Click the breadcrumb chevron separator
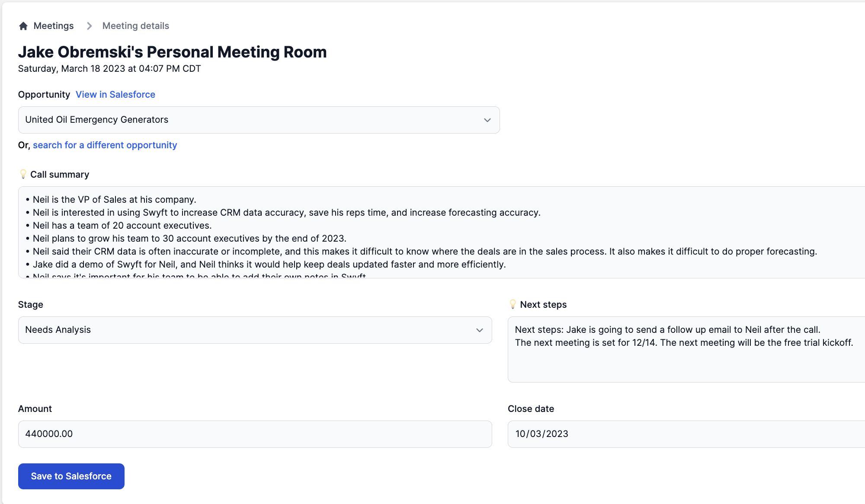This screenshot has height=504, width=865. click(x=89, y=26)
